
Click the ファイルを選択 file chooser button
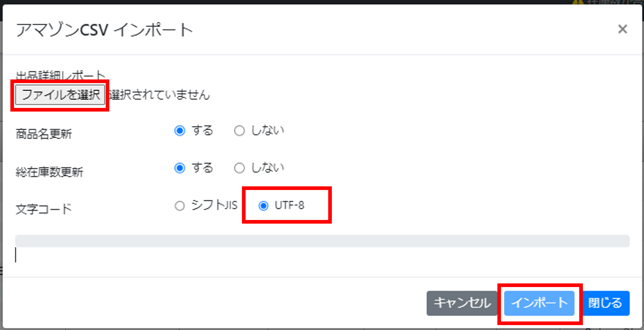click(60, 95)
